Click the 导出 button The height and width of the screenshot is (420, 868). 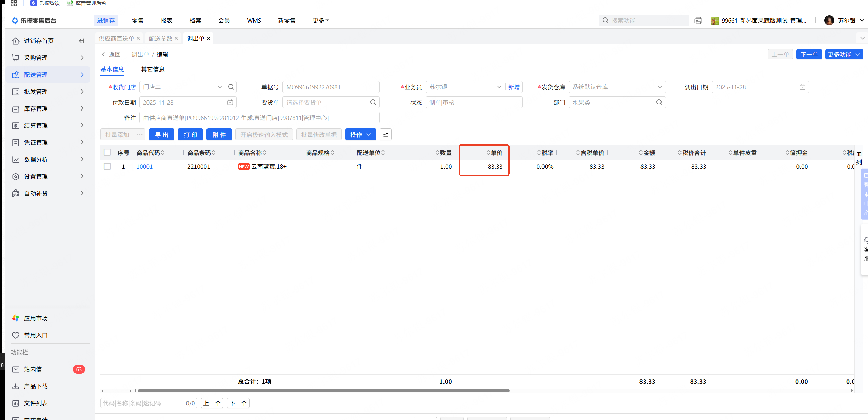tap(161, 135)
